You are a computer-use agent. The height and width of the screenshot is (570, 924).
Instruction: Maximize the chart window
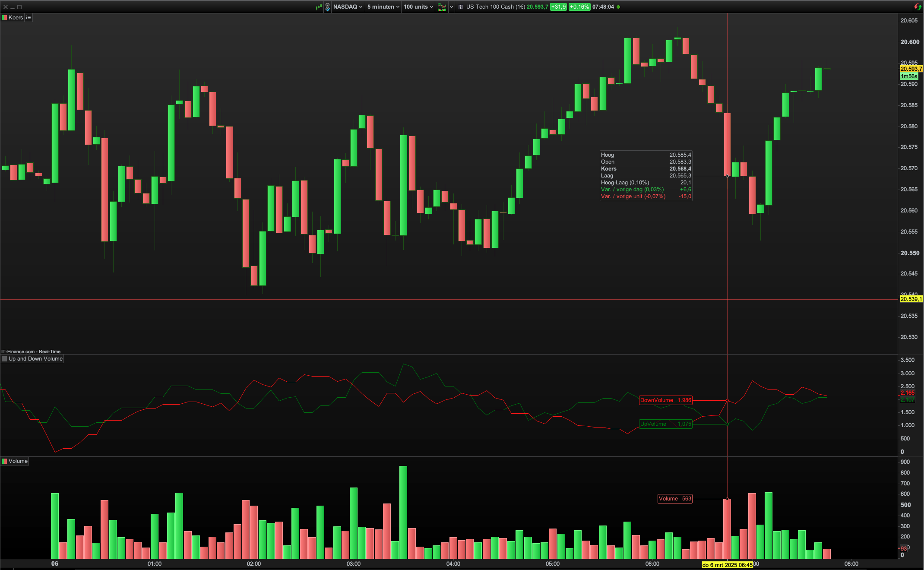(x=19, y=7)
